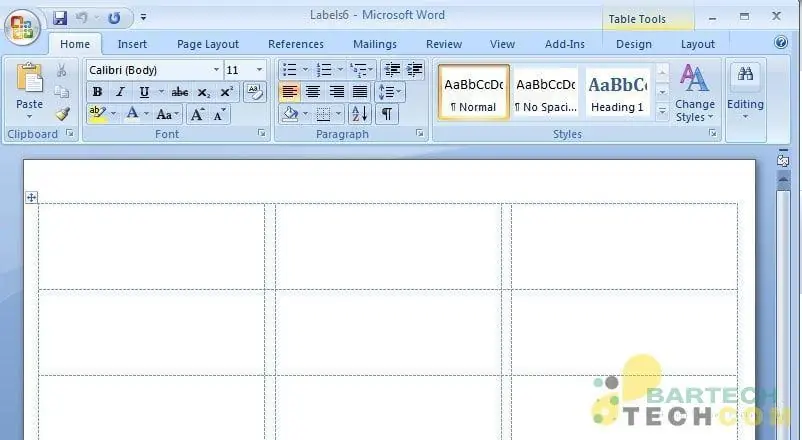Viewport: 802px width, 440px height.
Task: Apply numbered list
Action: [x=324, y=70]
